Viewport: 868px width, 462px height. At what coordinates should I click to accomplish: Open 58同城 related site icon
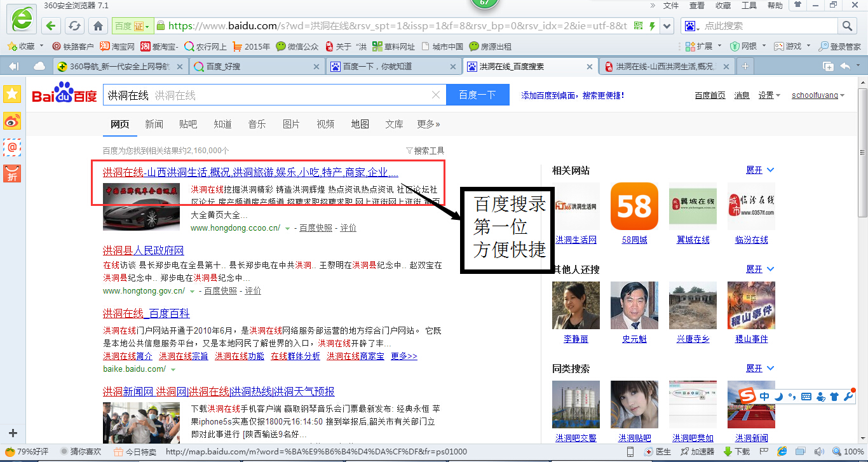click(x=634, y=207)
